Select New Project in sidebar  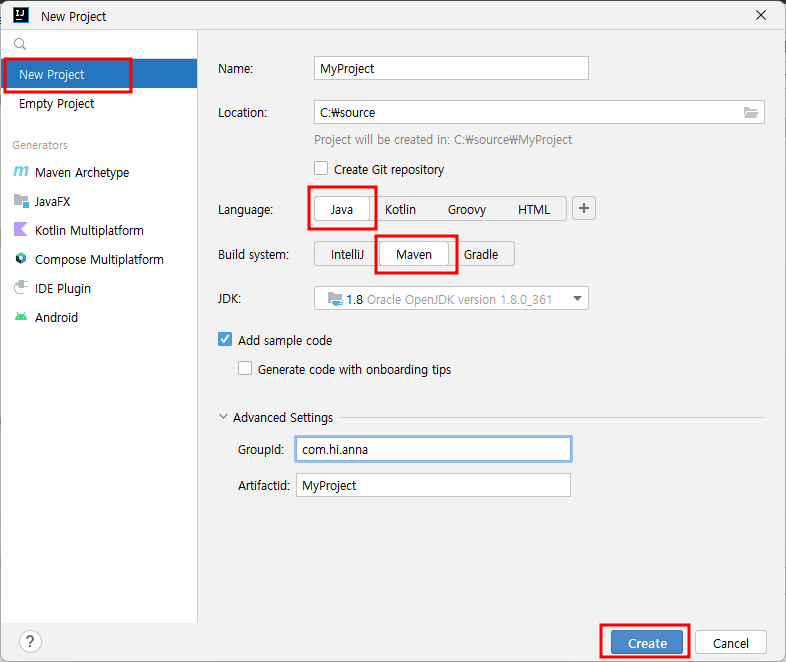99,74
